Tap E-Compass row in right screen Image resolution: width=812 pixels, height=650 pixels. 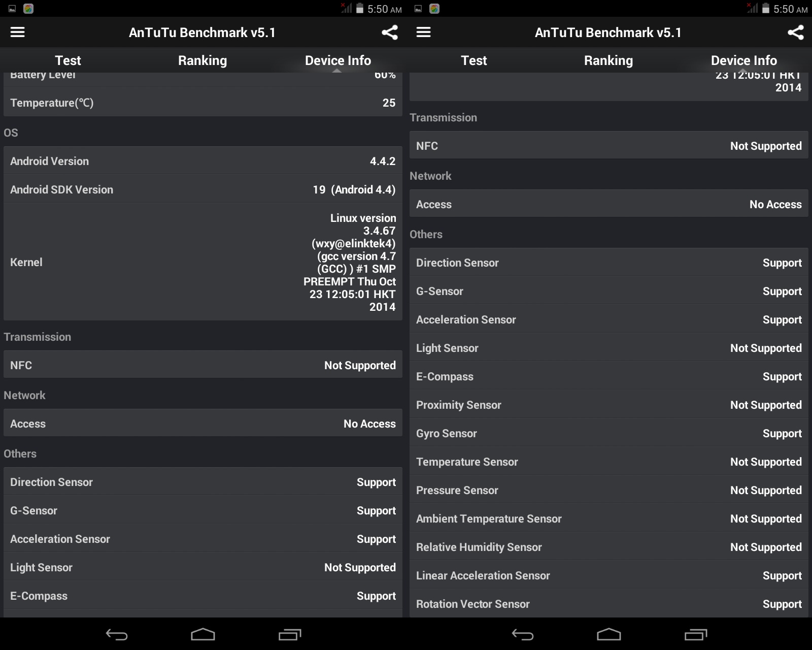(609, 376)
